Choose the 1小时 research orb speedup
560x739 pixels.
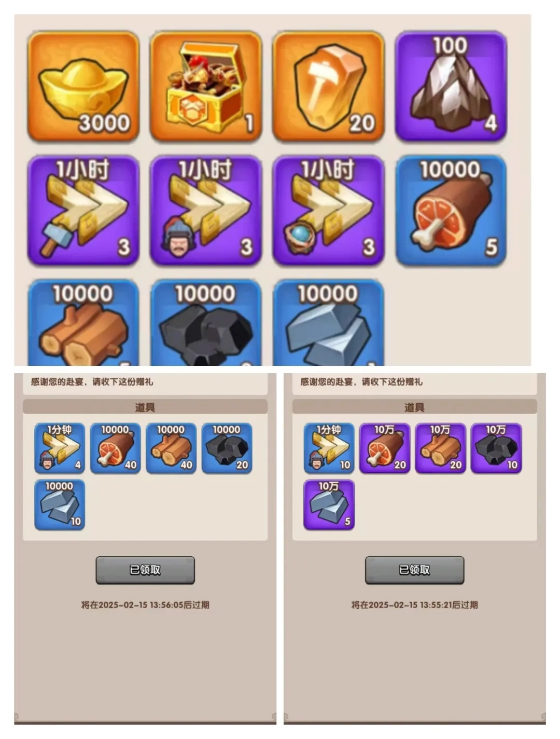(x=328, y=210)
